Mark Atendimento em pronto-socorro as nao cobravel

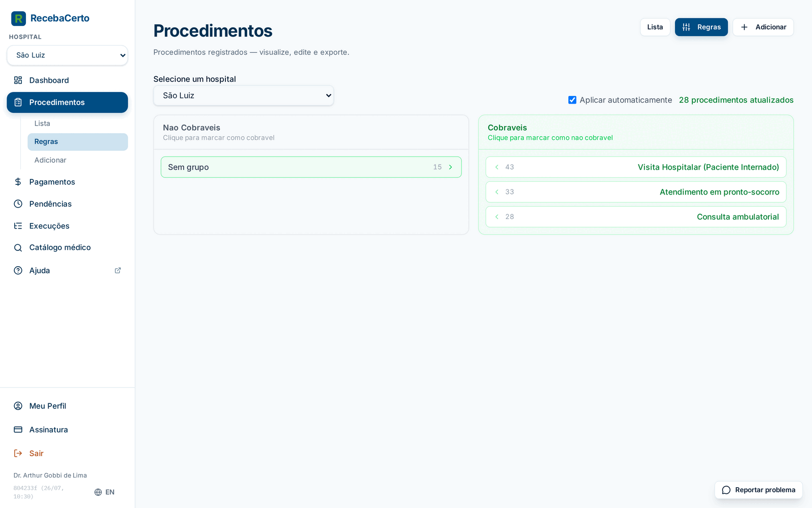pos(636,192)
